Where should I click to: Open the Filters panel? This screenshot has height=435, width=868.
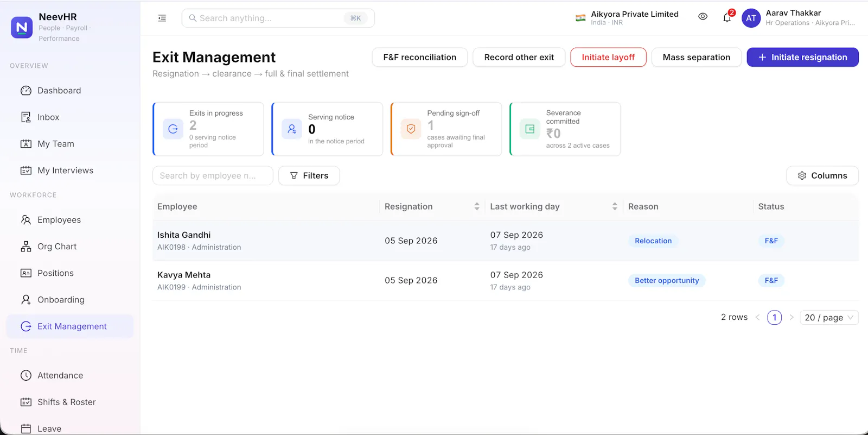click(x=309, y=175)
